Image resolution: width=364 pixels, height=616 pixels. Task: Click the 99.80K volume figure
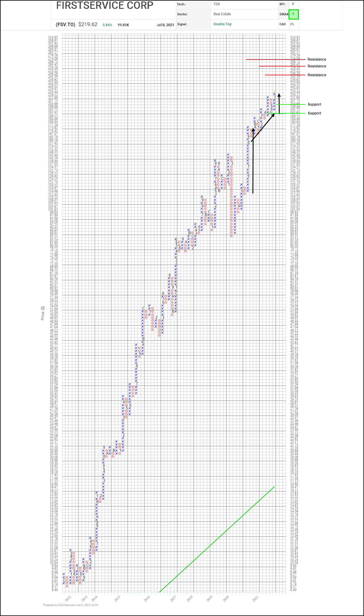(x=123, y=25)
